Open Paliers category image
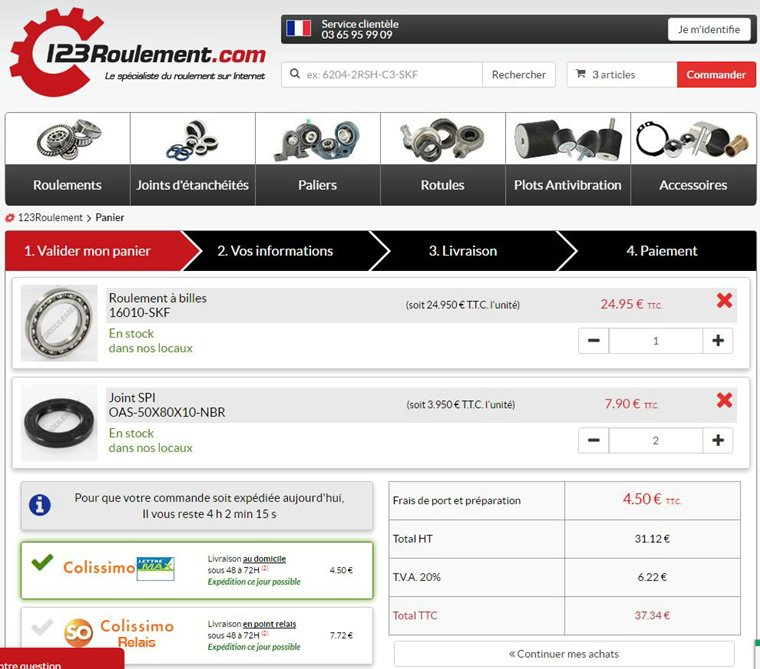The image size is (760, 669). pyautogui.click(x=317, y=139)
